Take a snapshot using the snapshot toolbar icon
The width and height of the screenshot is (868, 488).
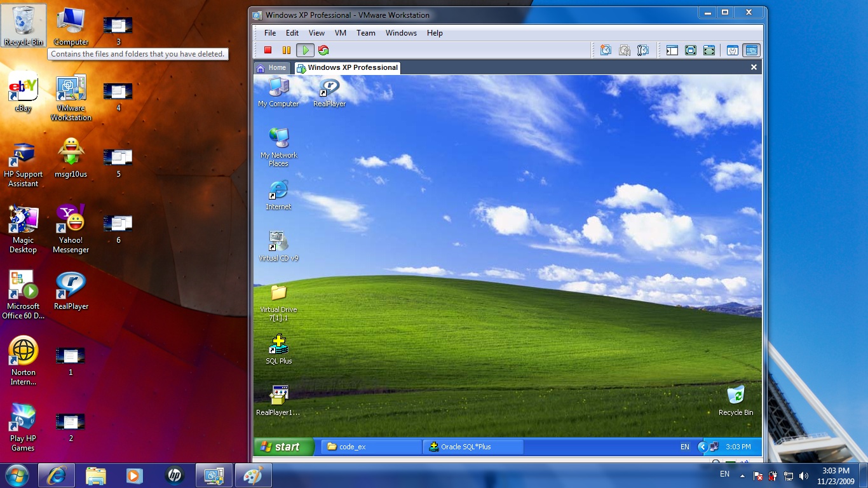(x=606, y=50)
